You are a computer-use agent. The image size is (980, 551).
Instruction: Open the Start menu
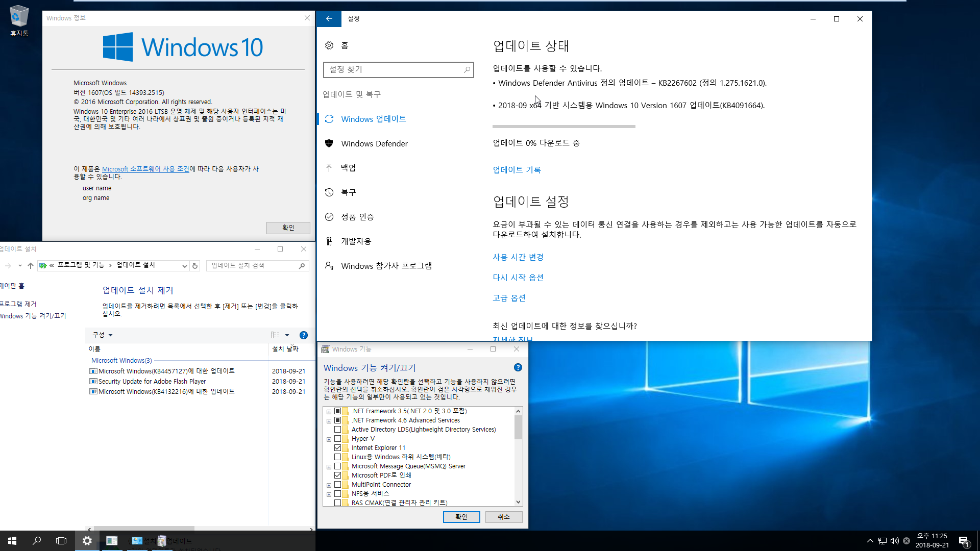(12, 541)
